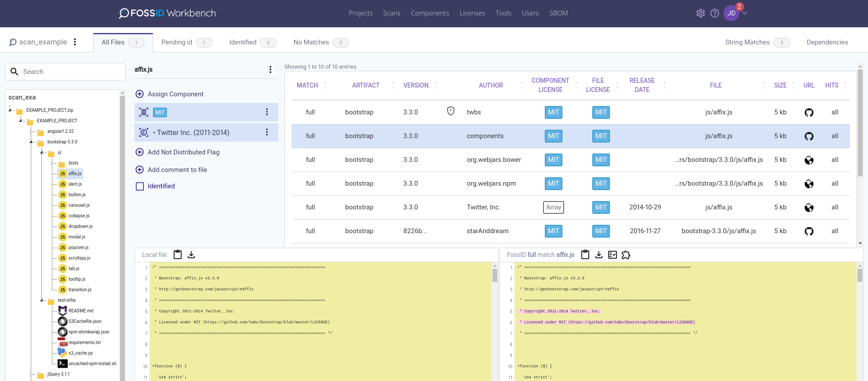This screenshot has height=381, width=868.
Task: Collapse the EXAMPLE_PROJECT.zip tree node
Action: click(x=11, y=110)
